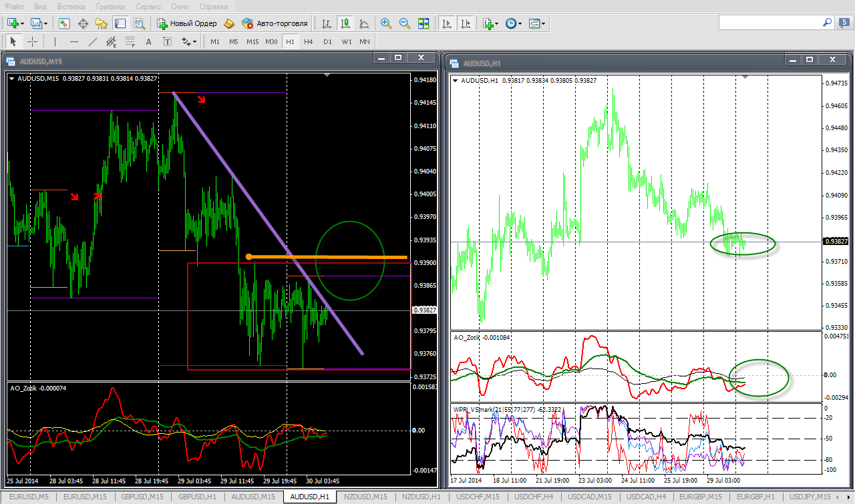This screenshot has width=855, height=504.
Task: Open the Сервис menu
Action: [148, 7]
